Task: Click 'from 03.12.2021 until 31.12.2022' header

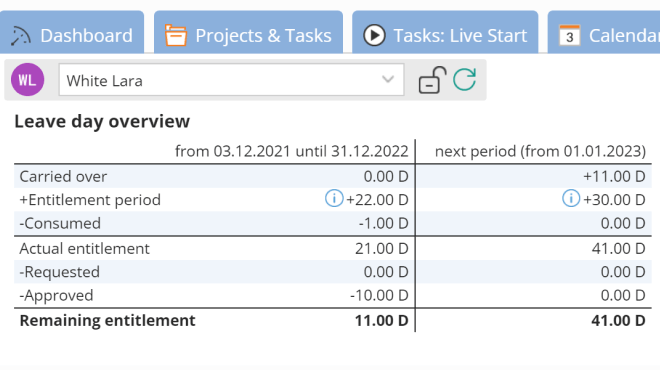Action: pos(292,151)
